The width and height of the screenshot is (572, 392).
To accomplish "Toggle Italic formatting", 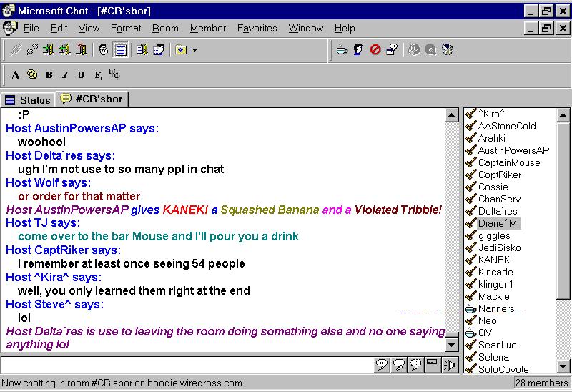I will coord(65,75).
